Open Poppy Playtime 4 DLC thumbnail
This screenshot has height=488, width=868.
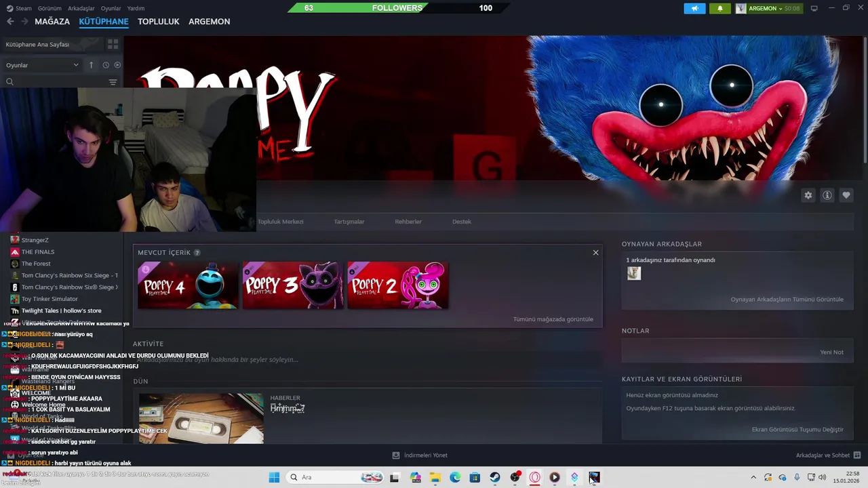point(188,285)
